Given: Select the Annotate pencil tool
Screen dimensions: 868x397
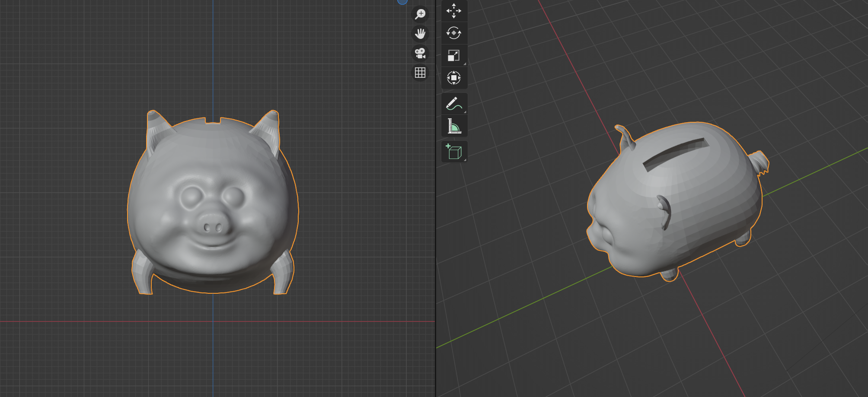Looking at the screenshot, I should point(454,104).
